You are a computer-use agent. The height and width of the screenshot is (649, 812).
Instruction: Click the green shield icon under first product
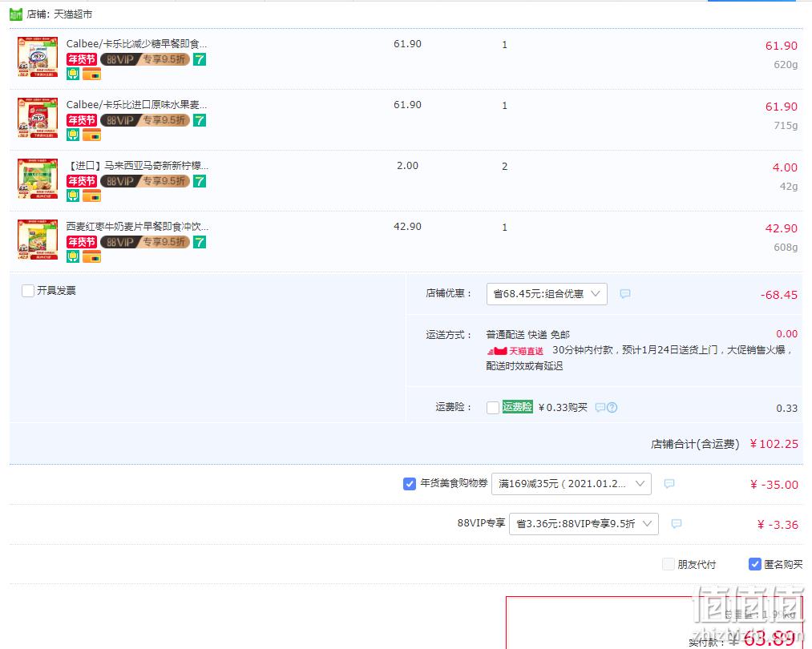point(73,74)
